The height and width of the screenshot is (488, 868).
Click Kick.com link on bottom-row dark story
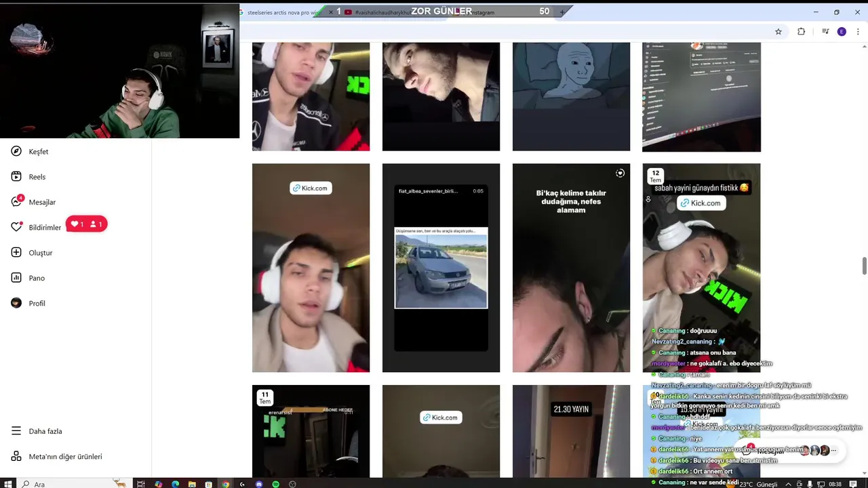[x=441, y=418]
